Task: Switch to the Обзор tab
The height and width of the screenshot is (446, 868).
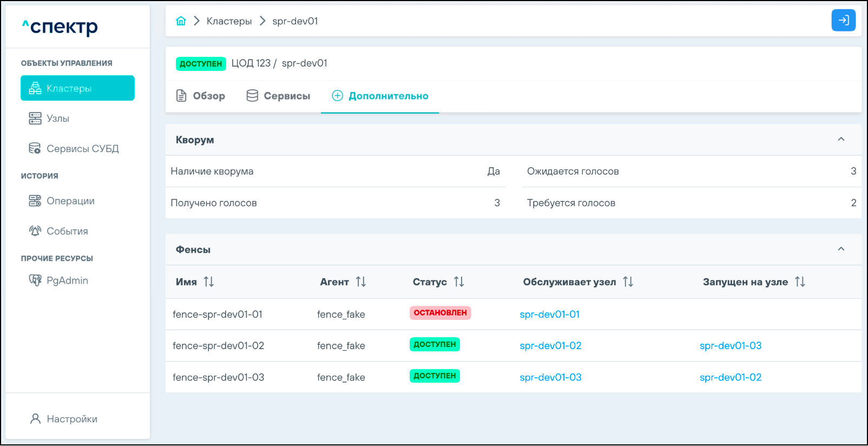Action: [201, 96]
